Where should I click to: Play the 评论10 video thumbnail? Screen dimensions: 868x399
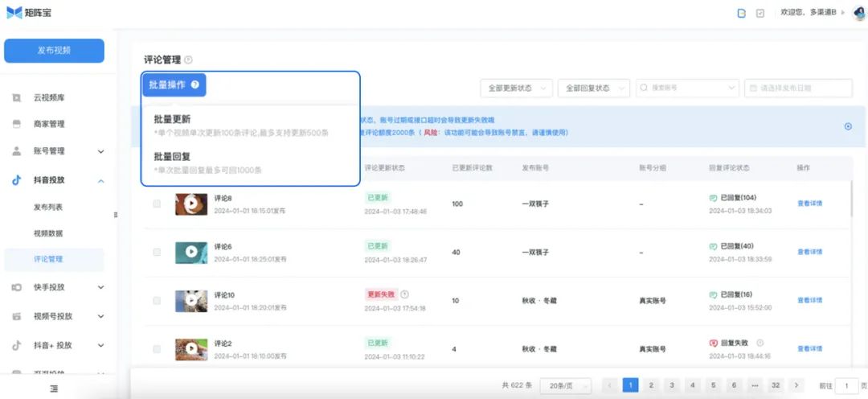[191, 300]
